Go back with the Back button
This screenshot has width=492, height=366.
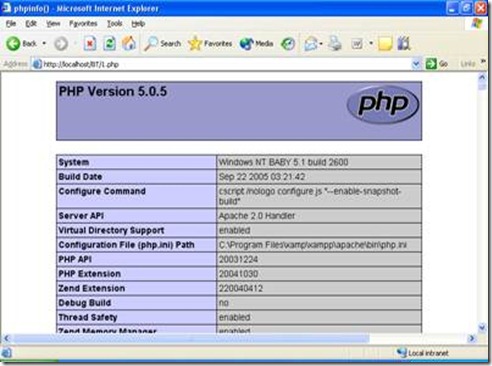(21, 43)
